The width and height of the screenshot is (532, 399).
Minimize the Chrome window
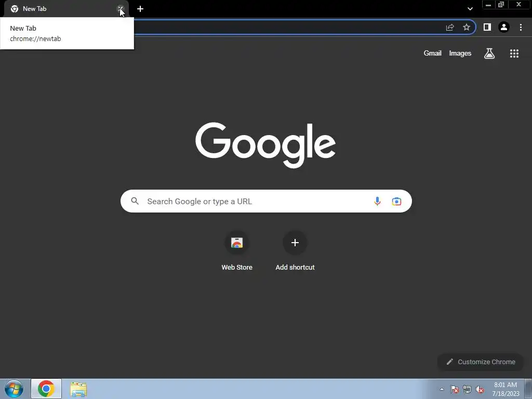click(488, 5)
